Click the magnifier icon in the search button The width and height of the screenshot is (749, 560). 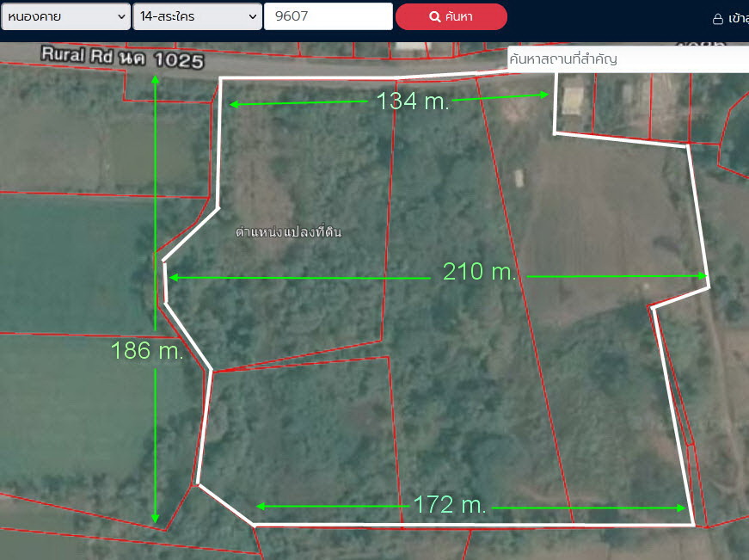435,16
